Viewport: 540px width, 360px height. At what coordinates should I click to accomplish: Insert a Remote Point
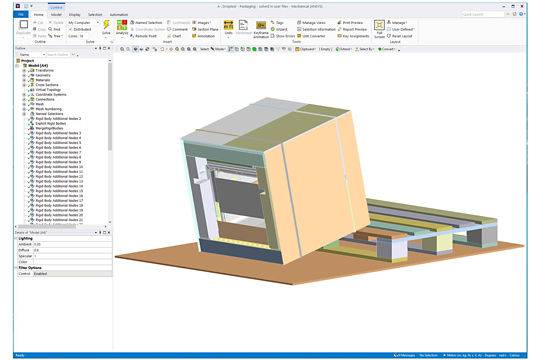143,36
